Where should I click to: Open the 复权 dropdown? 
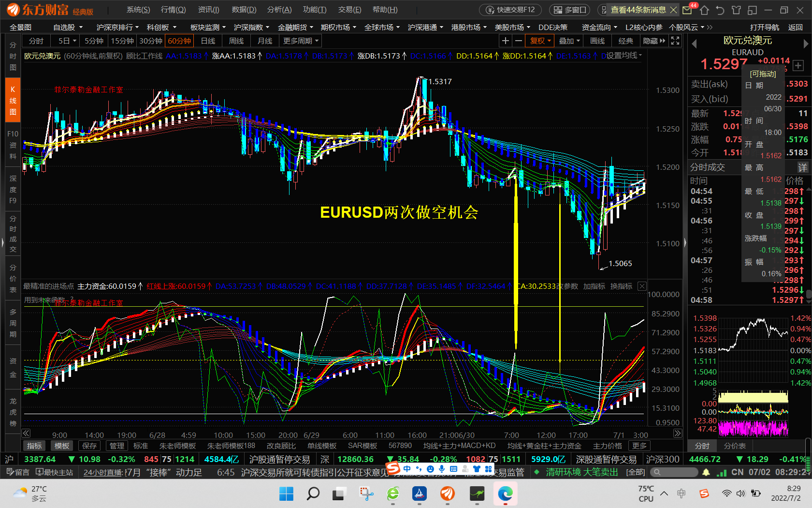[540, 41]
